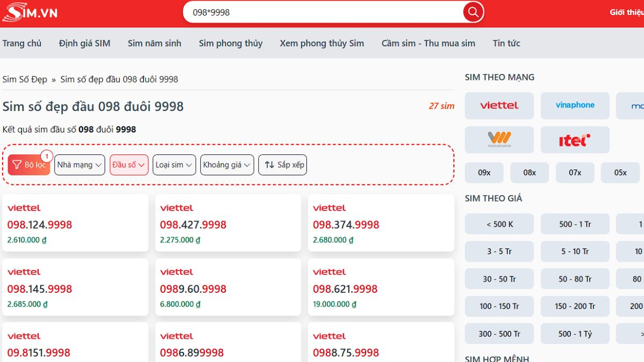Screen dimensions: 644x362
Task: Filter by price 150 - 200 Tr
Action: click(575, 306)
